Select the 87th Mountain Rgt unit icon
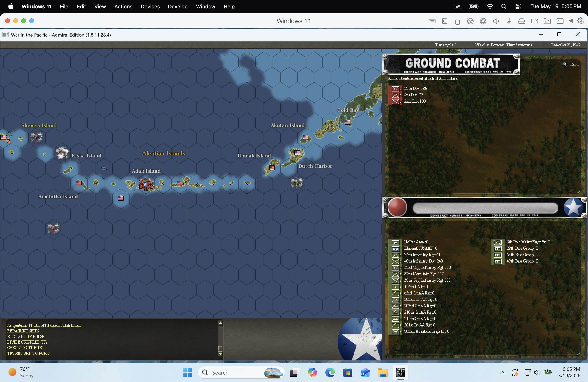 click(x=395, y=274)
